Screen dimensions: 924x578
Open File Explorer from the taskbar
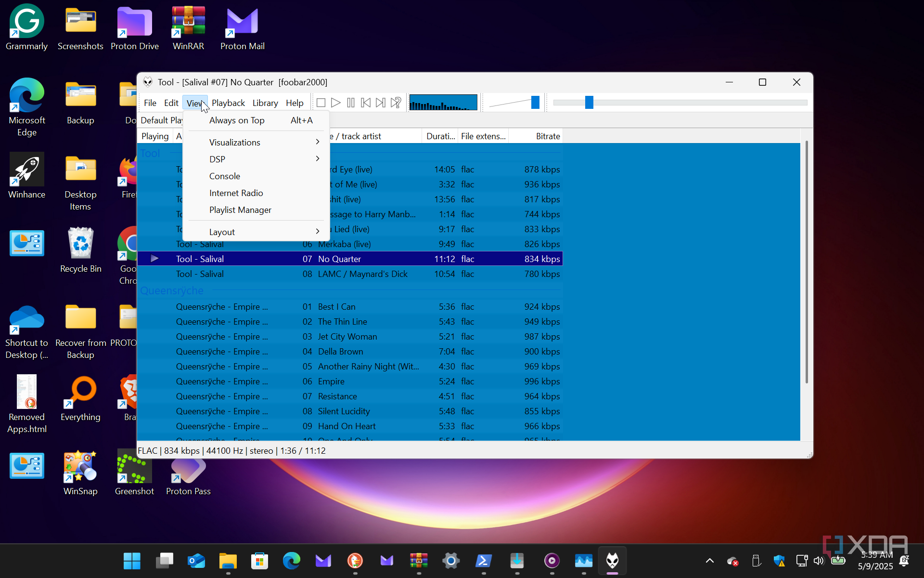point(228,561)
